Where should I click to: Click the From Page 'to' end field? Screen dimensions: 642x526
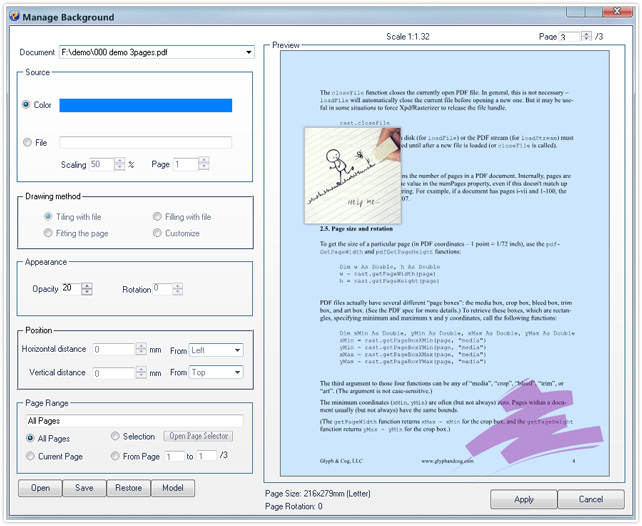(206, 456)
